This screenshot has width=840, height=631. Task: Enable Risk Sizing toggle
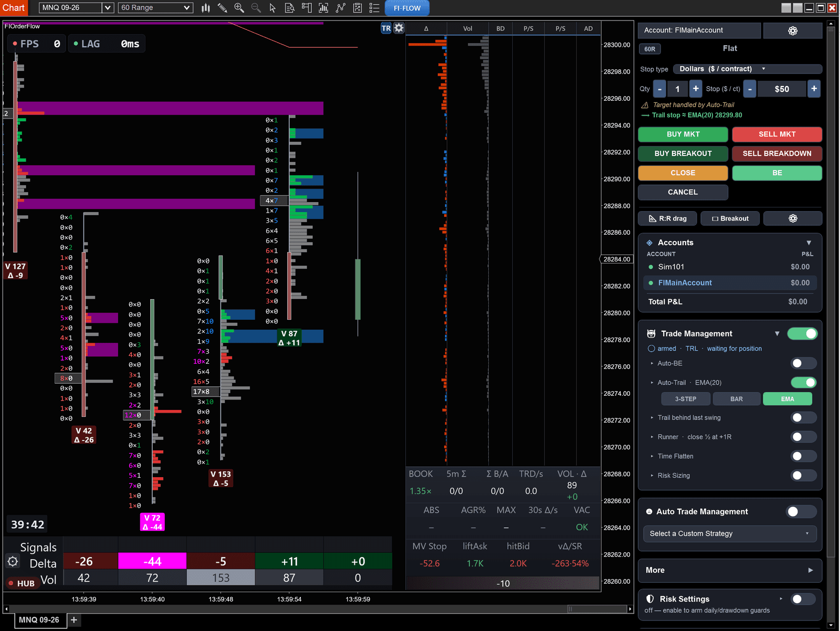(804, 476)
